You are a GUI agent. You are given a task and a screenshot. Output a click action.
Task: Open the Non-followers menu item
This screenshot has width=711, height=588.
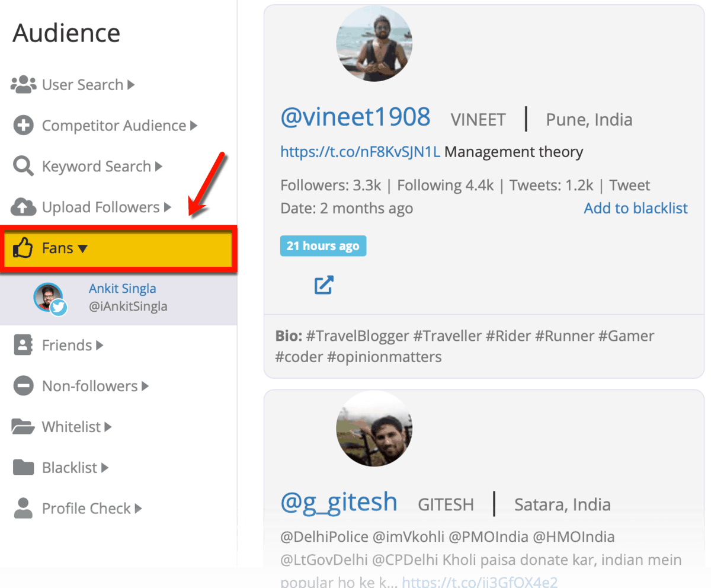tap(89, 386)
